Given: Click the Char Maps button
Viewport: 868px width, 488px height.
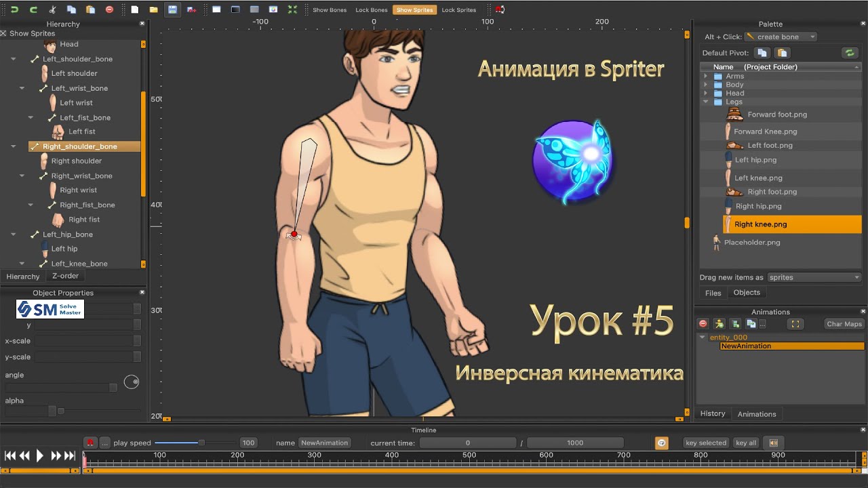Looking at the screenshot, I should coord(844,324).
